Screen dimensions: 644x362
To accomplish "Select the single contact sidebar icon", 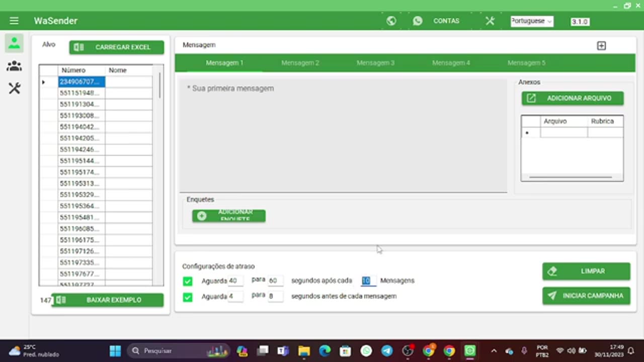I will (14, 43).
